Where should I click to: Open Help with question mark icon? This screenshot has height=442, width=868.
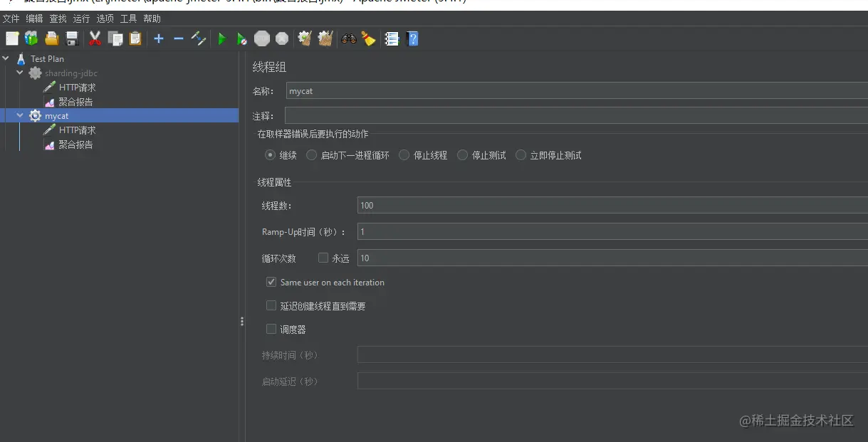[412, 38]
